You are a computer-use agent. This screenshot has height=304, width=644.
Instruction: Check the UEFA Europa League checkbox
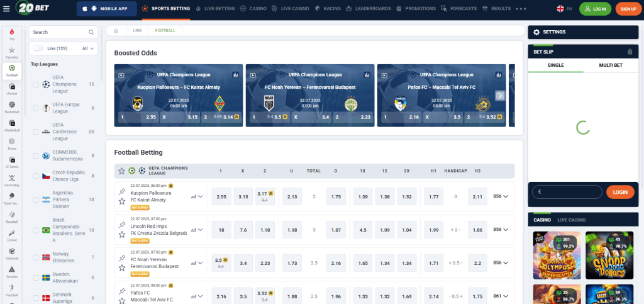(35, 108)
